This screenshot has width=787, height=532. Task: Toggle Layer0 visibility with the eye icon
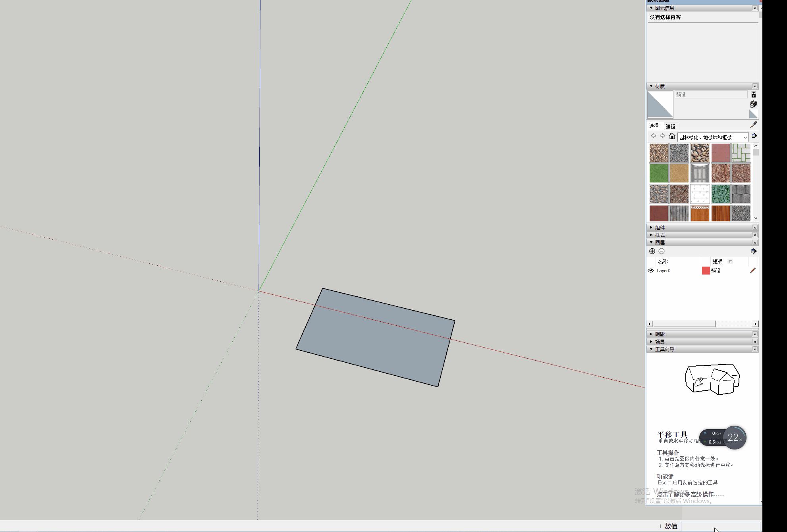(650, 270)
